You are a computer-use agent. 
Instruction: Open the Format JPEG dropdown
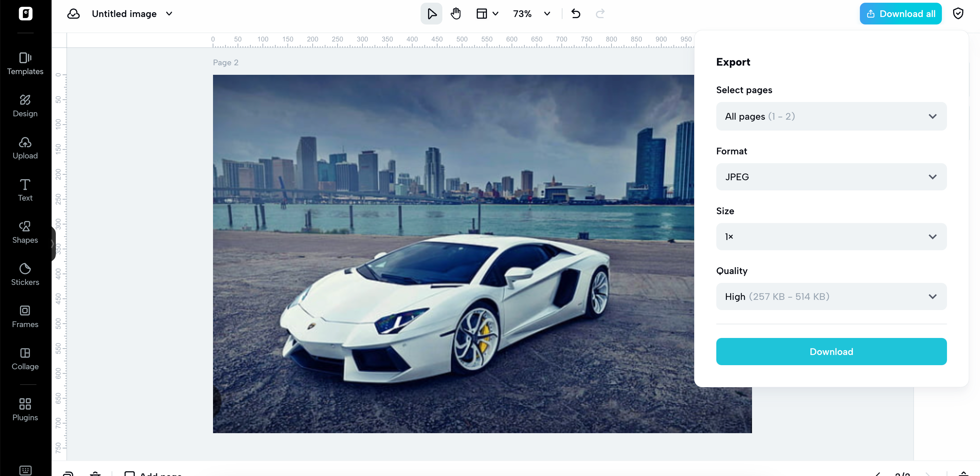point(831,177)
